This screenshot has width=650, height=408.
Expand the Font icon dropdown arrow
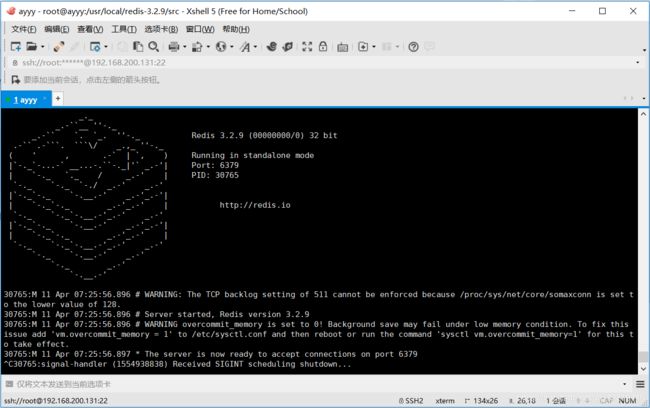[255, 47]
